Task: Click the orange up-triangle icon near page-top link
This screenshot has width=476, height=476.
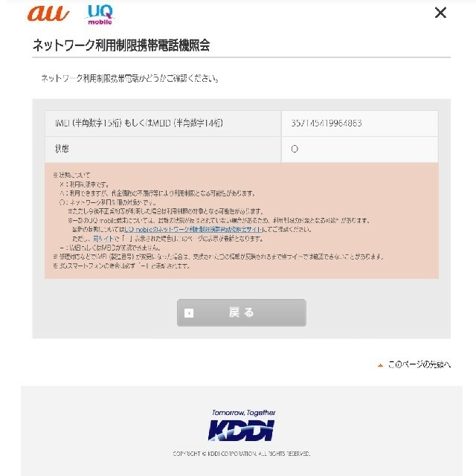Action: [380, 365]
